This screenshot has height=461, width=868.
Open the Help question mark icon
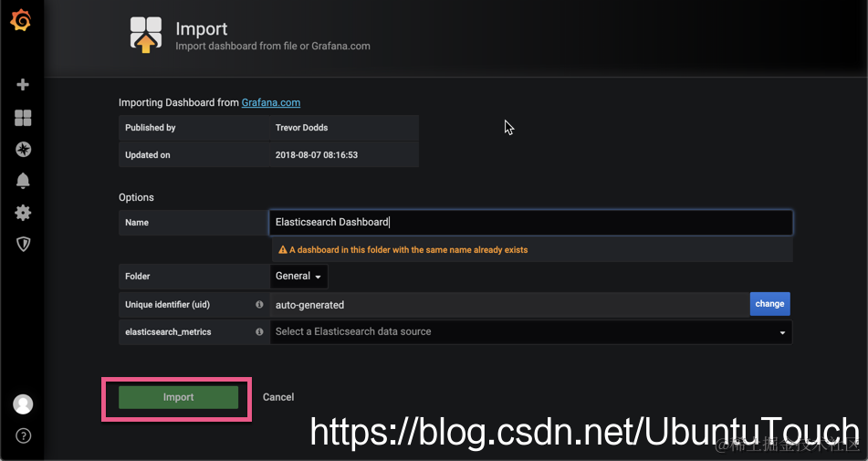tap(23, 435)
